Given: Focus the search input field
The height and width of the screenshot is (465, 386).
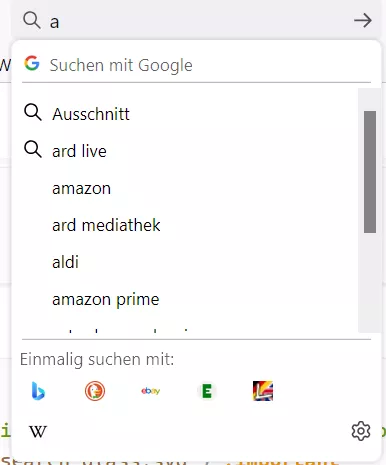Looking at the screenshot, I should [x=200, y=22].
